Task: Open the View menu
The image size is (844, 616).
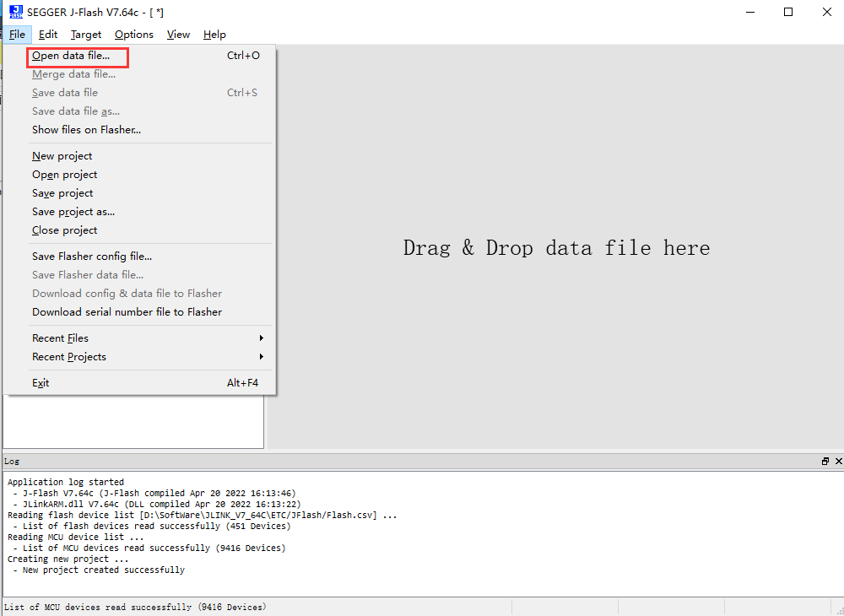Action: pos(178,35)
